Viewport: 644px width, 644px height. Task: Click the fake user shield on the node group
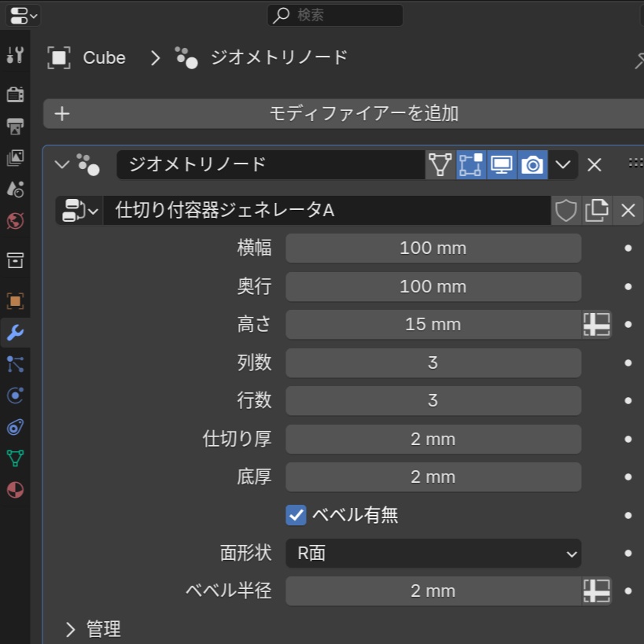(x=565, y=210)
